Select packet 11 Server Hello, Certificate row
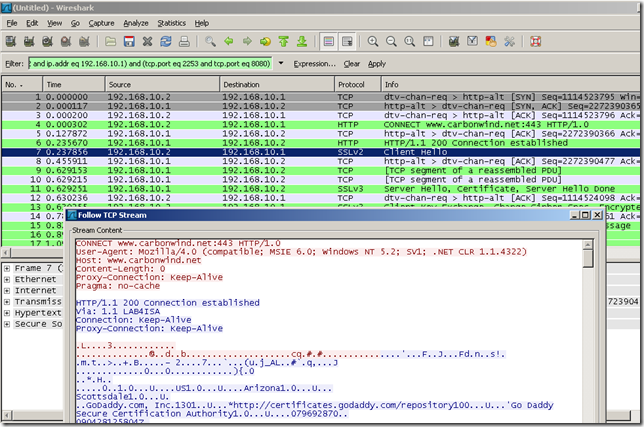644x427 pixels. tap(321, 189)
